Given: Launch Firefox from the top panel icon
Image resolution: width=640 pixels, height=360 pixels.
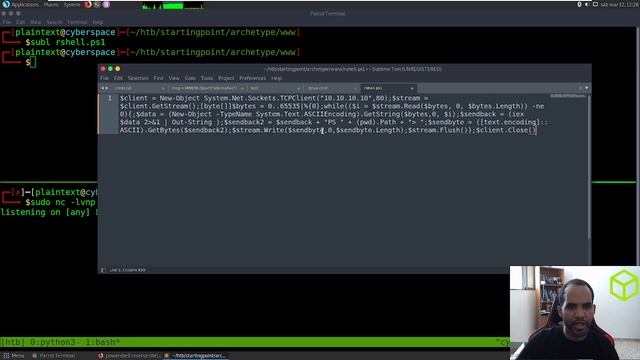Looking at the screenshot, I should click(88, 4).
